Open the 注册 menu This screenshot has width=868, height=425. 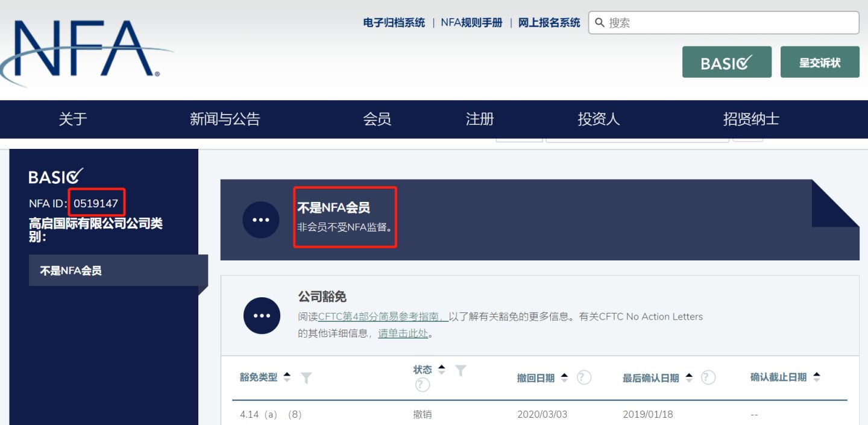coord(480,119)
